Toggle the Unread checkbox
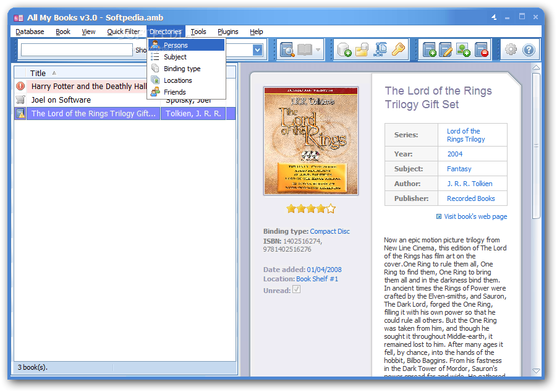The height and width of the screenshot is (392, 557). 296,289
